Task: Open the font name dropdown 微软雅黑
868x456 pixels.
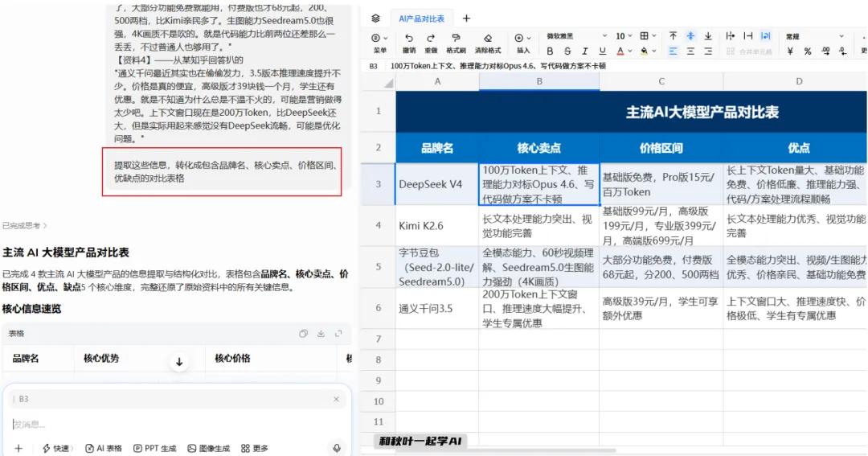Action: click(577, 36)
